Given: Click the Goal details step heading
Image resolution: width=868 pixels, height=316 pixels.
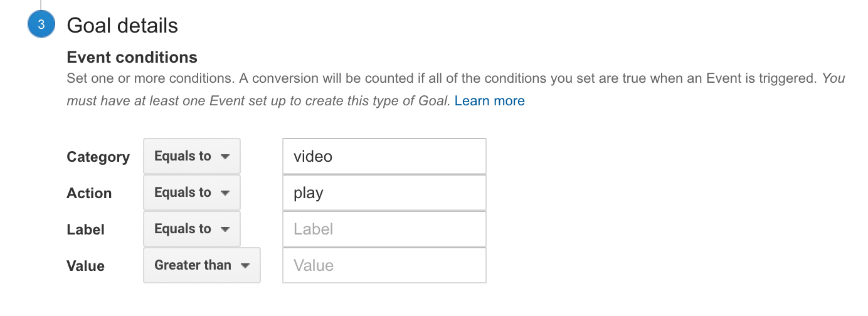Looking at the screenshot, I should 122,26.
